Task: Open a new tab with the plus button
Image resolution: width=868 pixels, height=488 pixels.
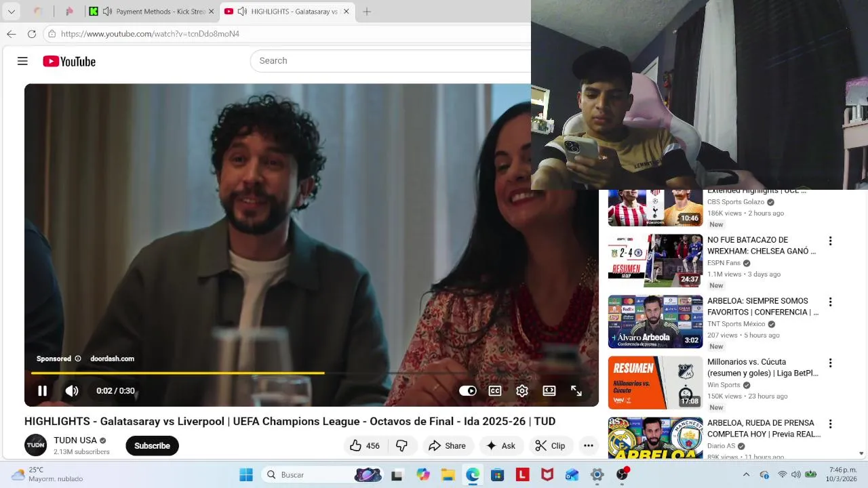Action: tap(367, 12)
